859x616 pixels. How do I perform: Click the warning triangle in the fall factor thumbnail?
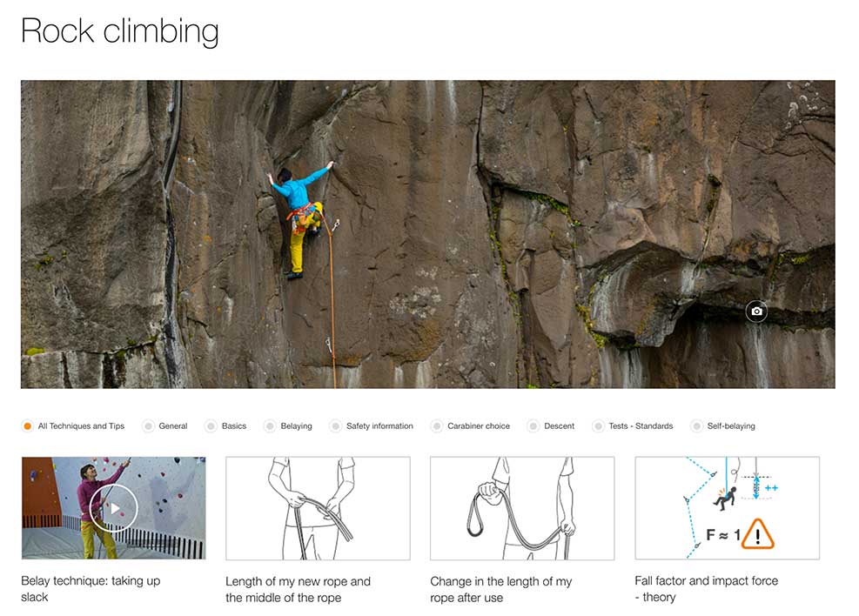click(x=758, y=533)
